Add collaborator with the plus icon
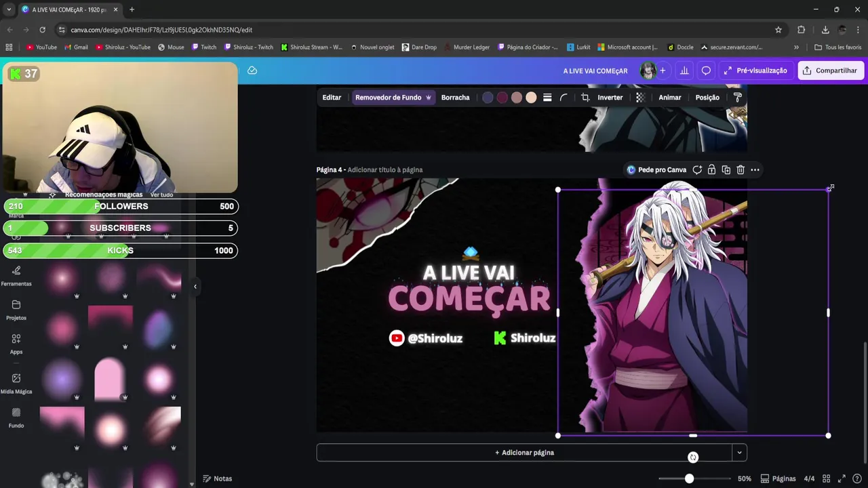The width and height of the screenshot is (868, 488). [663, 70]
